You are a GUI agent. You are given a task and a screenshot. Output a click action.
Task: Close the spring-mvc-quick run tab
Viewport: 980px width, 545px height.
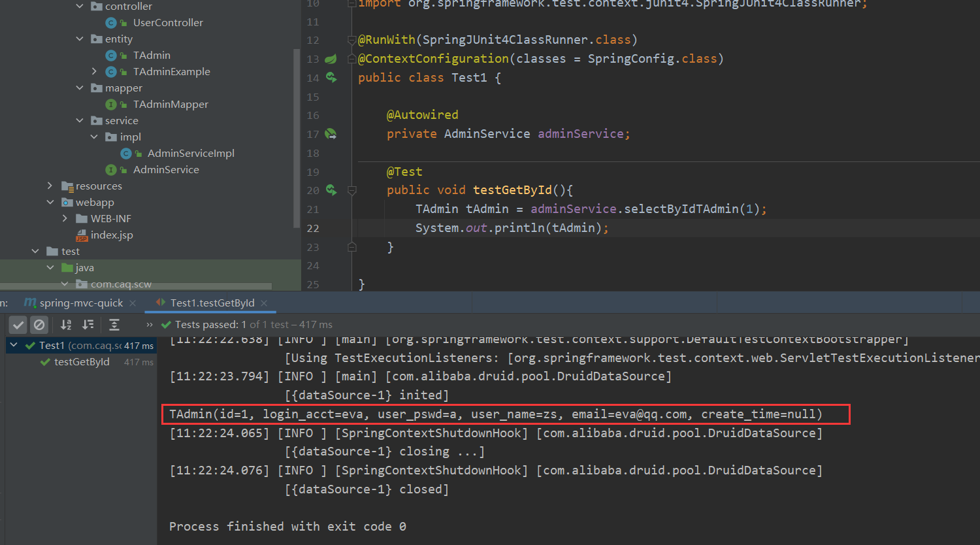[x=133, y=303]
